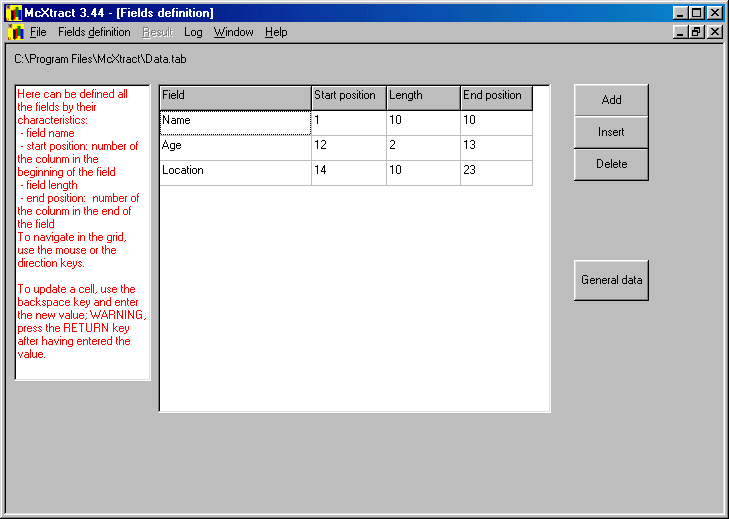This screenshot has width=729, height=519.
Task: Open the Help menu
Action: point(276,32)
